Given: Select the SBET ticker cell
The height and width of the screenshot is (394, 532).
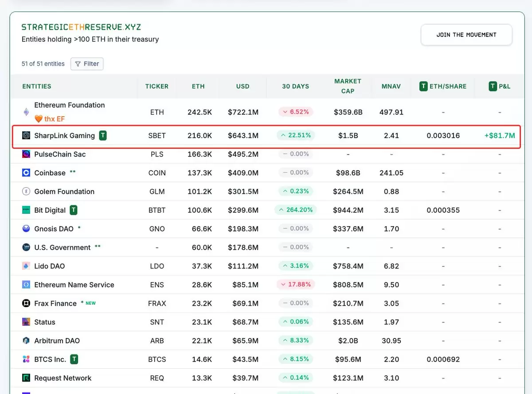Looking at the screenshot, I should [157, 135].
